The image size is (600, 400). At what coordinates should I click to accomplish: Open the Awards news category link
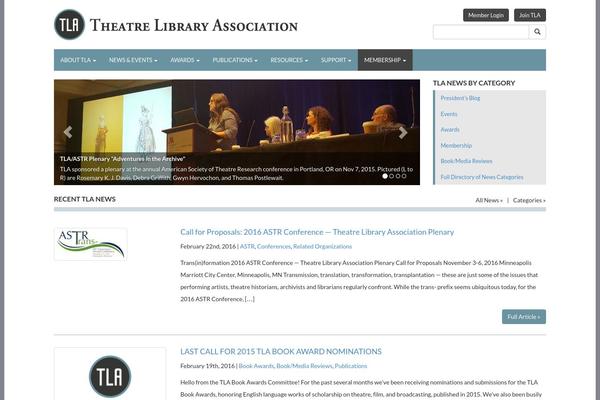click(450, 130)
